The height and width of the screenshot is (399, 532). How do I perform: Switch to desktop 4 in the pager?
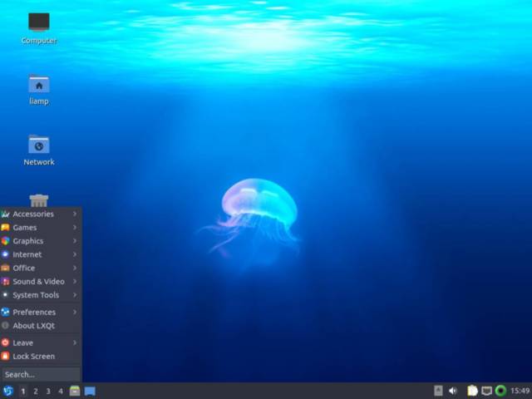(x=61, y=392)
